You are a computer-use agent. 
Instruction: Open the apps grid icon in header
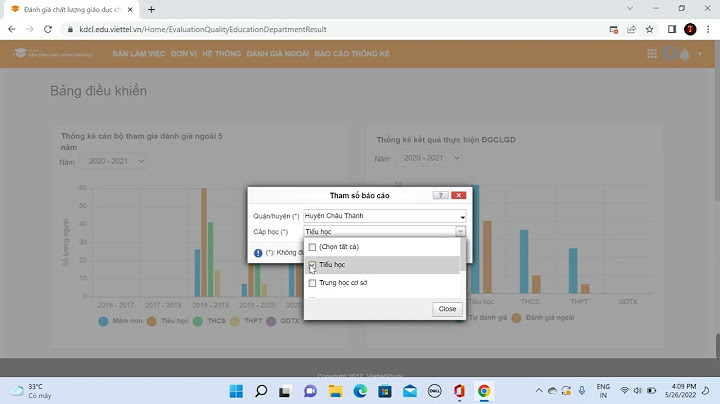click(x=652, y=54)
